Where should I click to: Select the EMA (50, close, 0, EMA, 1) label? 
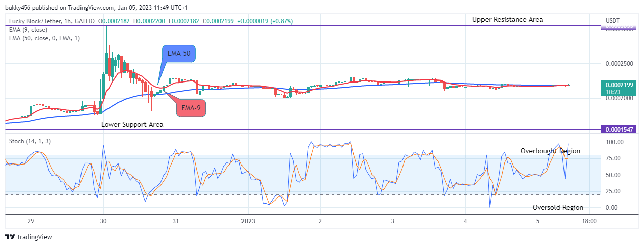click(44, 38)
